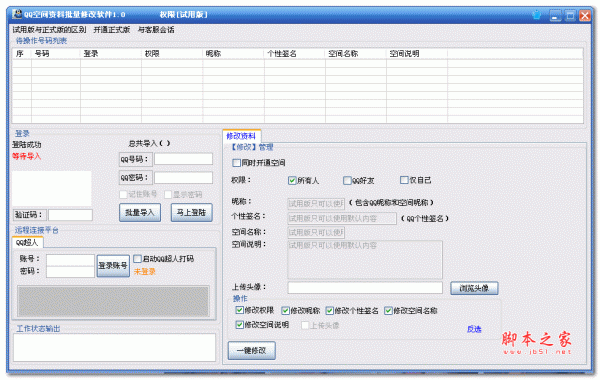Click the 序 column header
This screenshot has height=380, width=600.
pos(22,54)
